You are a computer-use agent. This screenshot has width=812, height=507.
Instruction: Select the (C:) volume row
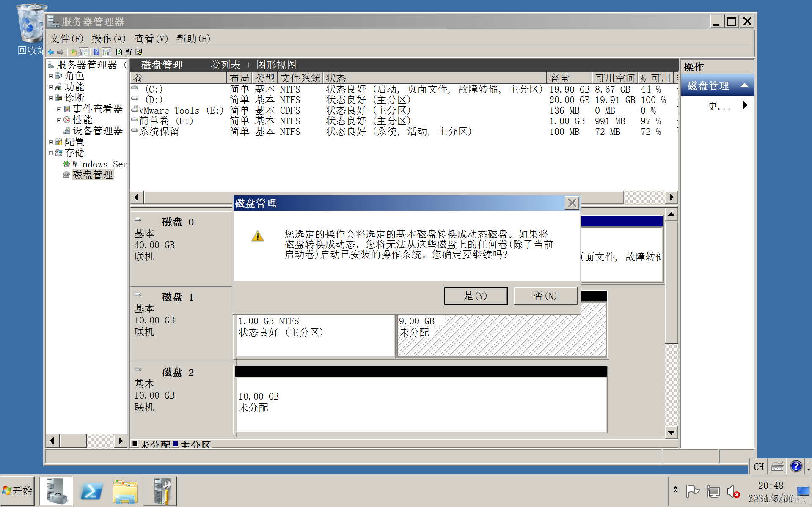(404, 90)
